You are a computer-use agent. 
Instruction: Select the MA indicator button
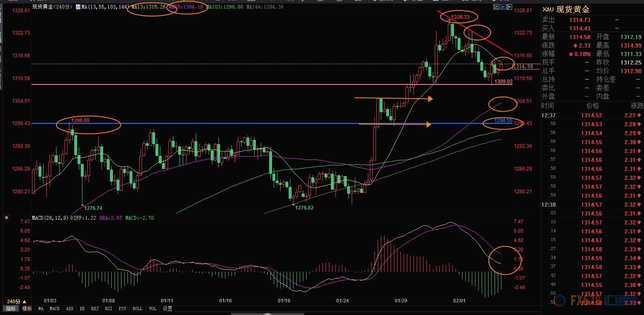(41, 309)
